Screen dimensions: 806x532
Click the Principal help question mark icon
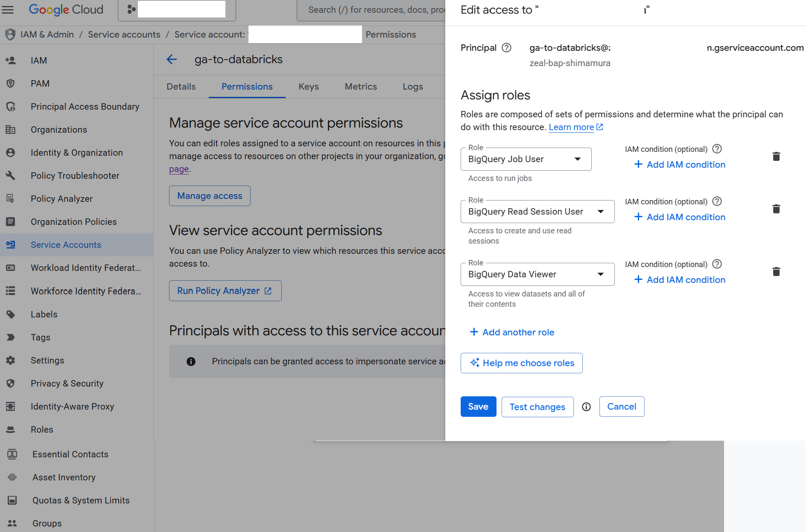[x=506, y=48]
